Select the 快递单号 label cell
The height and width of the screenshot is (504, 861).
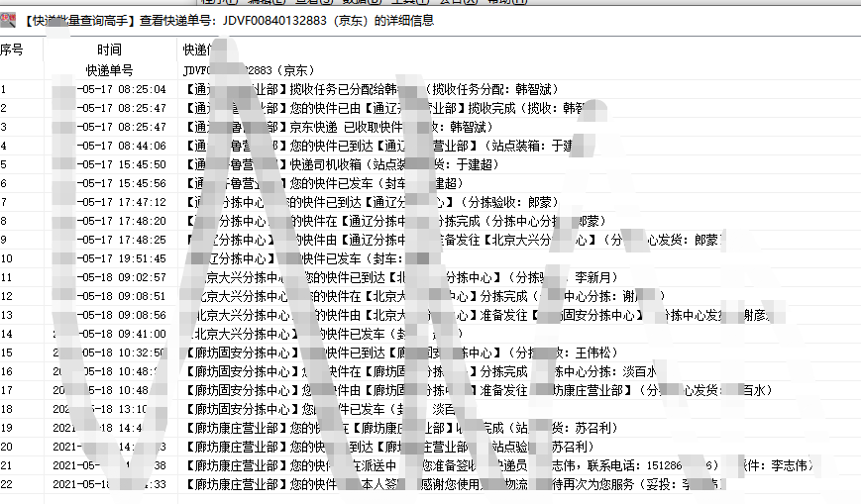[x=109, y=70]
